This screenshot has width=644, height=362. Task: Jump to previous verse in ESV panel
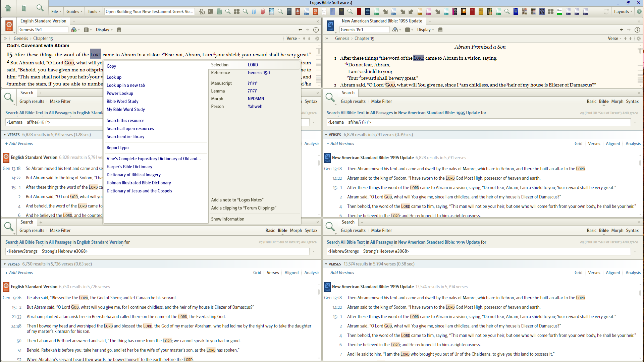[304, 39]
